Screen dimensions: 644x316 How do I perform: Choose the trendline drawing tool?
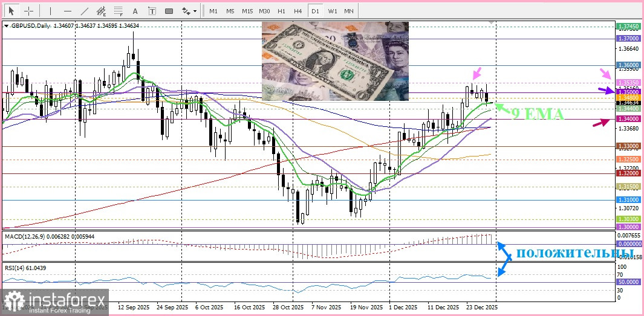click(x=84, y=11)
